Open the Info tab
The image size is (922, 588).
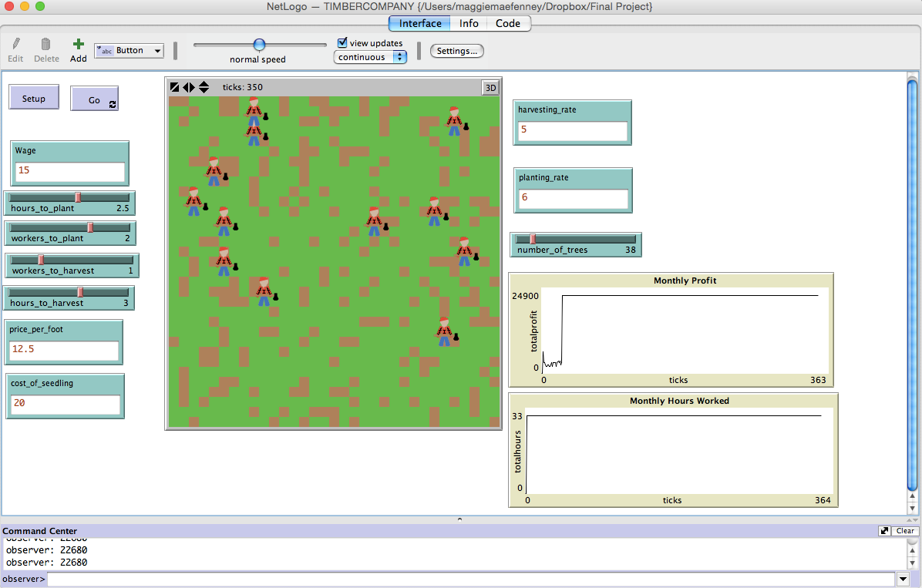coord(469,23)
